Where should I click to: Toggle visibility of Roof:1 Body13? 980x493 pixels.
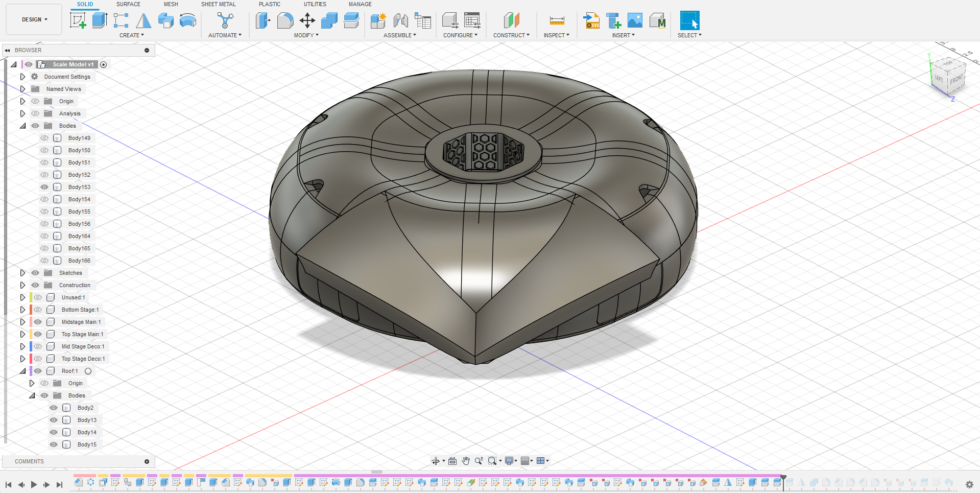[x=54, y=420]
